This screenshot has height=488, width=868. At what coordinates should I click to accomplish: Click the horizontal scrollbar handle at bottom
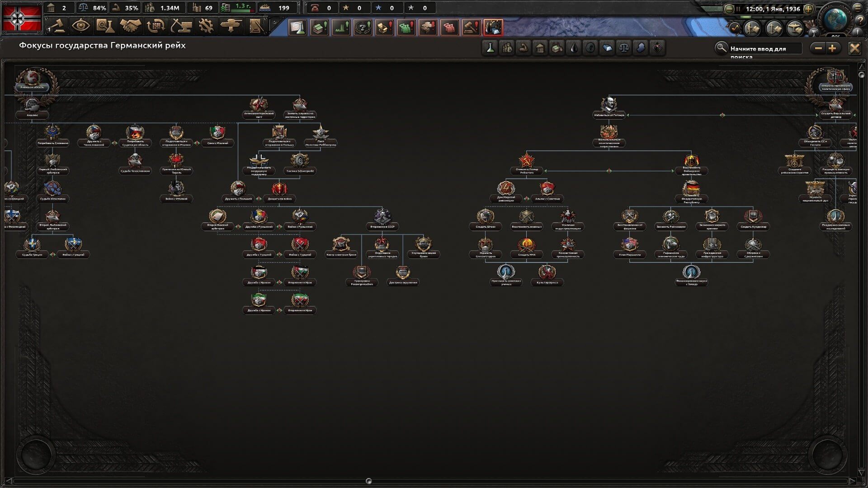tap(368, 481)
